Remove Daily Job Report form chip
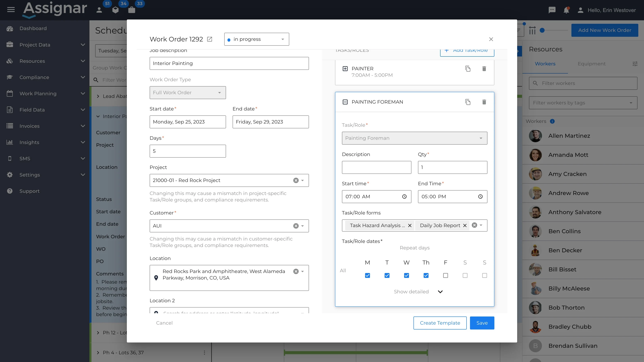The width and height of the screenshot is (644, 362). click(x=465, y=226)
